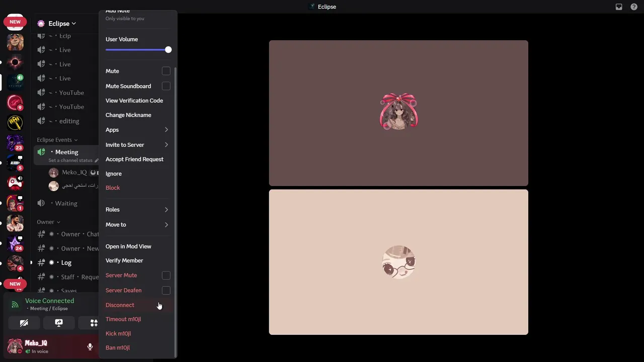Image resolution: width=644 pixels, height=362 pixels.
Task: Turn on camera in voice panel
Action: pos(24,323)
